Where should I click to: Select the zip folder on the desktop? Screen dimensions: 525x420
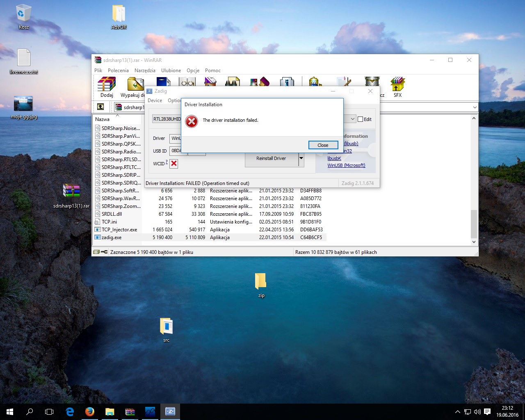261,285
